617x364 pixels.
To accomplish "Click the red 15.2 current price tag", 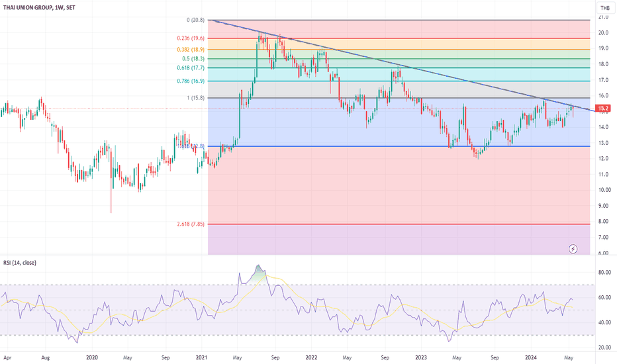I will (603, 109).
